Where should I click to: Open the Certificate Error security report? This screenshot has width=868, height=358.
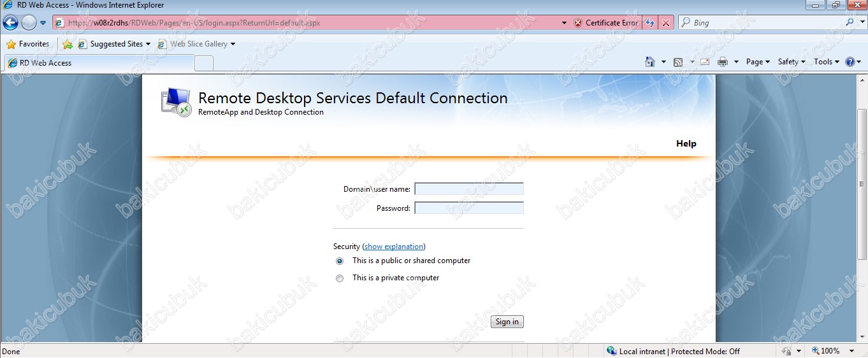coord(606,23)
